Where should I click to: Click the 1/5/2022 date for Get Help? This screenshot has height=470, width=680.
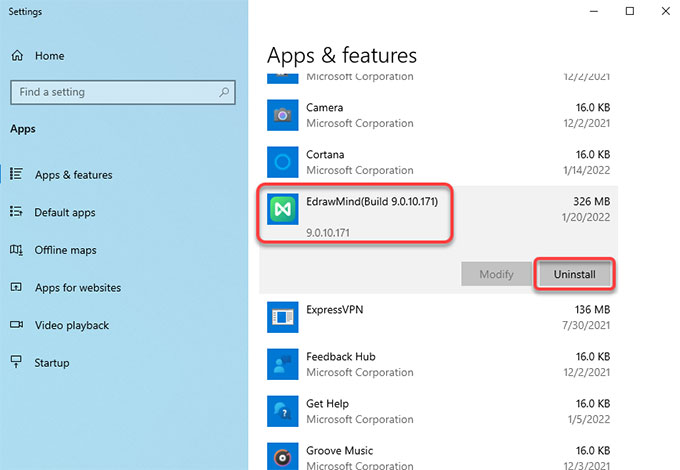(x=589, y=419)
